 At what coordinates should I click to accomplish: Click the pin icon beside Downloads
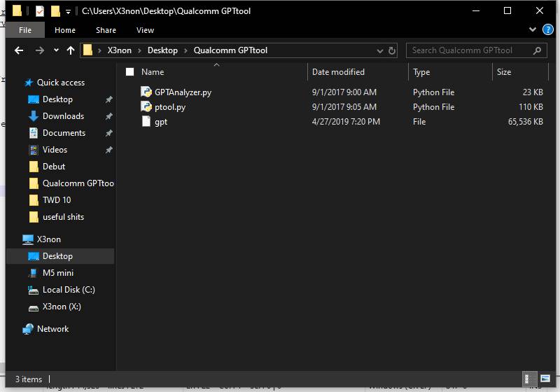tap(109, 116)
